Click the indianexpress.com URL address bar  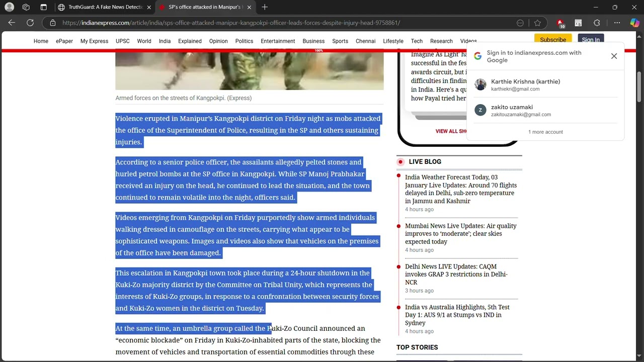(231, 23)
